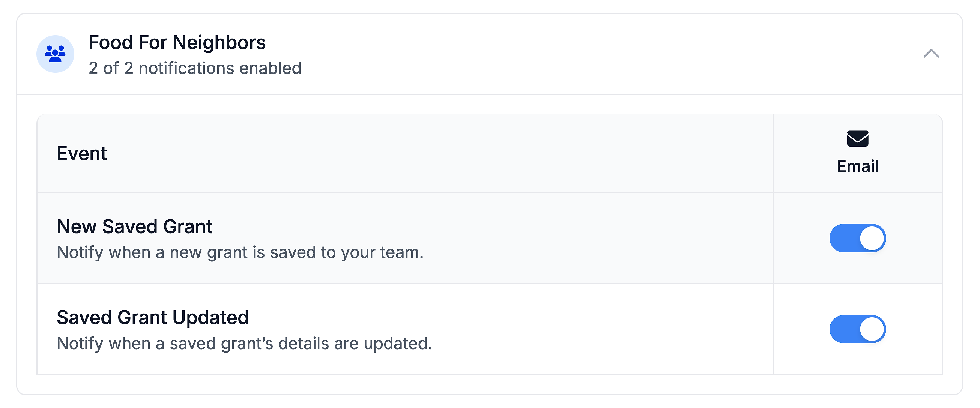
Task: Click the Saved Grant Updated event title
Action: tap(153, 318)
